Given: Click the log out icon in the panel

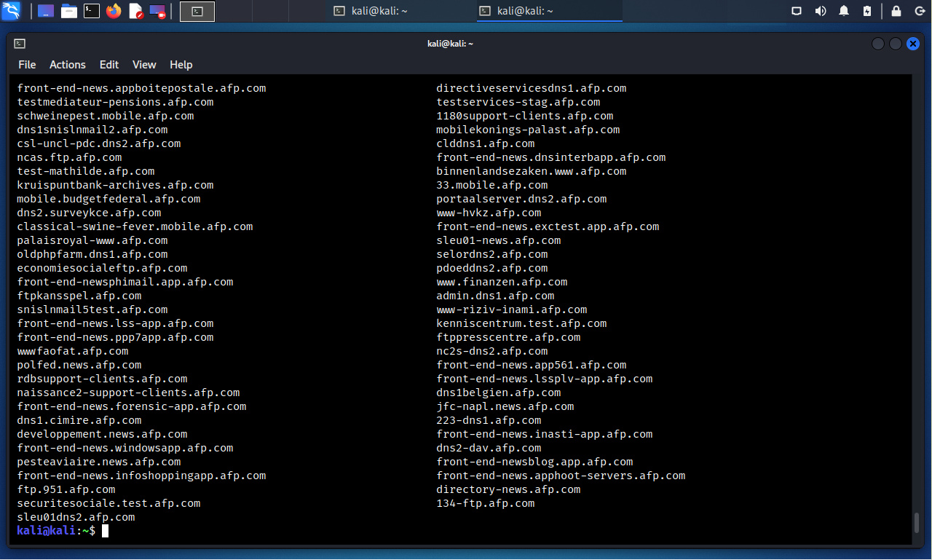Looking at the screenshot, I should [920, 11].
